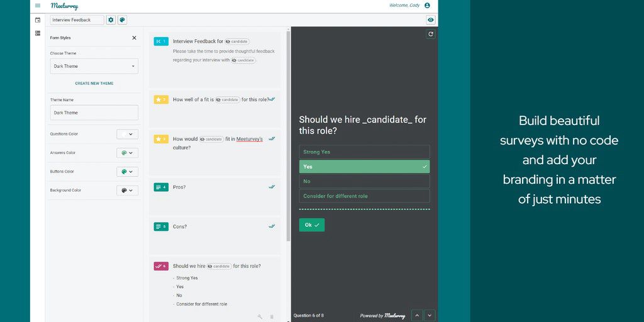Click the 'Cons?' question text
644x322 pixels.
[180, 226]
